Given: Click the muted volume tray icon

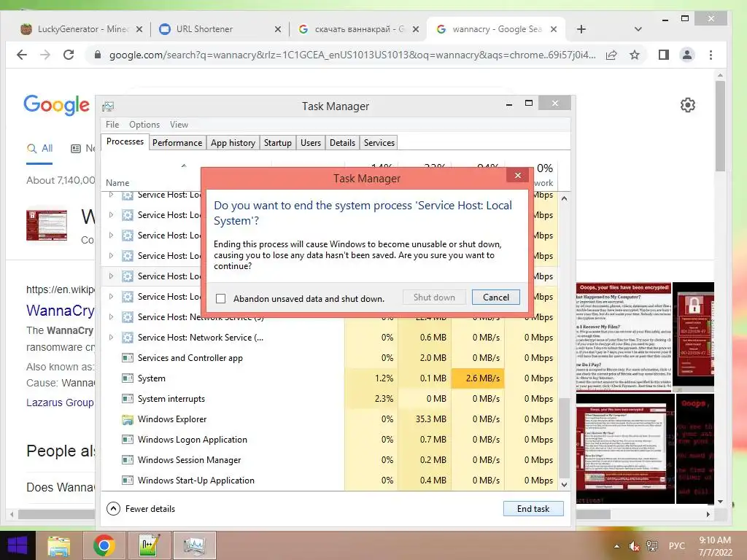Looking at the screenshot, I should (634, 546).
